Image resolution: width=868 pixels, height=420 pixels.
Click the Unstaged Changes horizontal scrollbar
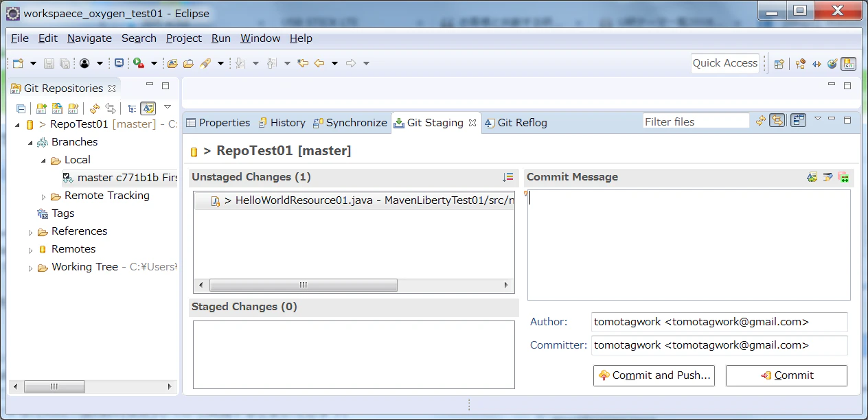tap(354, 285)
